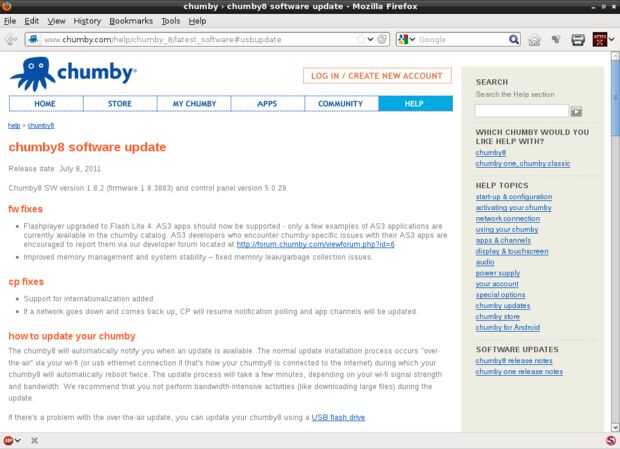Open the Adblock Plus dropdown arrow
Screen dimensions: 620x449
coord(18,440)
